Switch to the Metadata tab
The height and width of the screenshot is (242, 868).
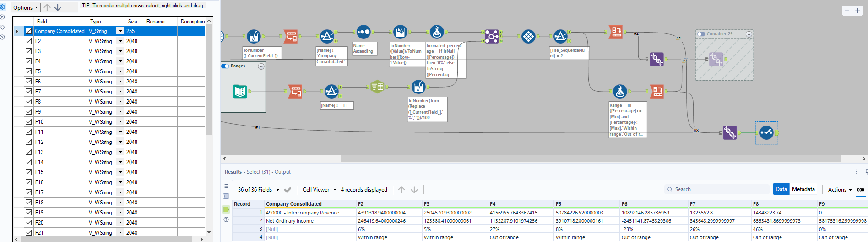tap(803, 189)
